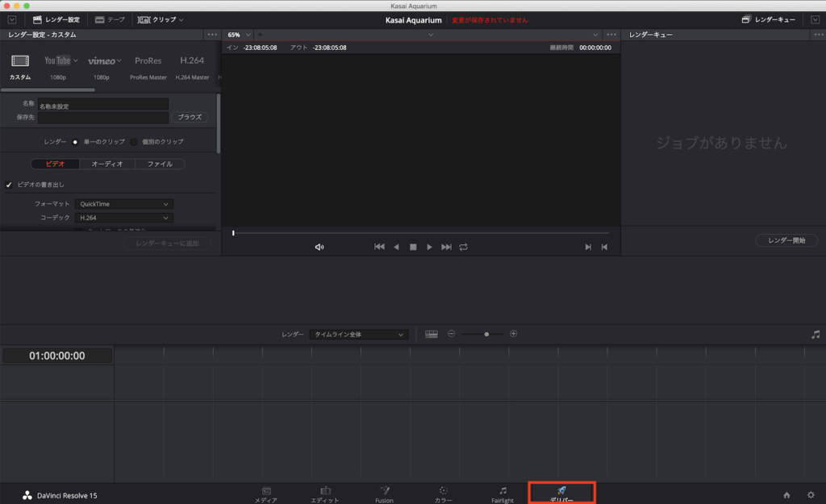This screenshot has width=826, height=504.
Task: Toggle the loop playback icon
Action: tap(464, 247)
